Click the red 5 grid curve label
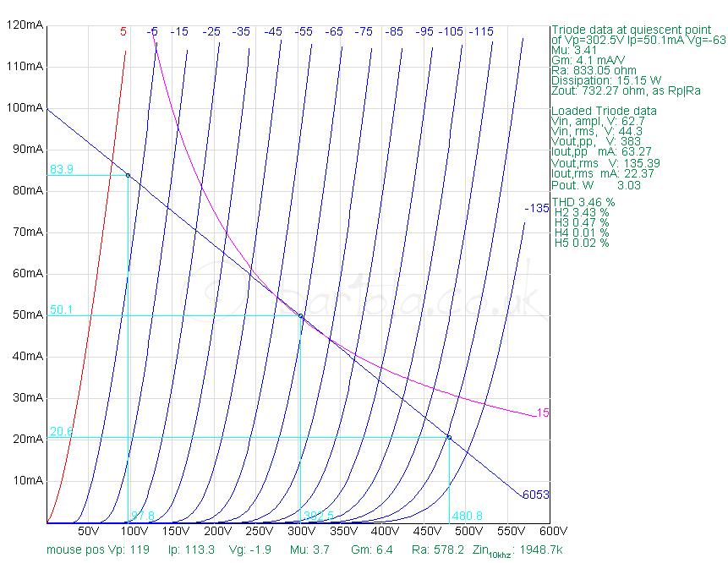The image size is (728, 563). pyautogui.click(x=123, y=31)
